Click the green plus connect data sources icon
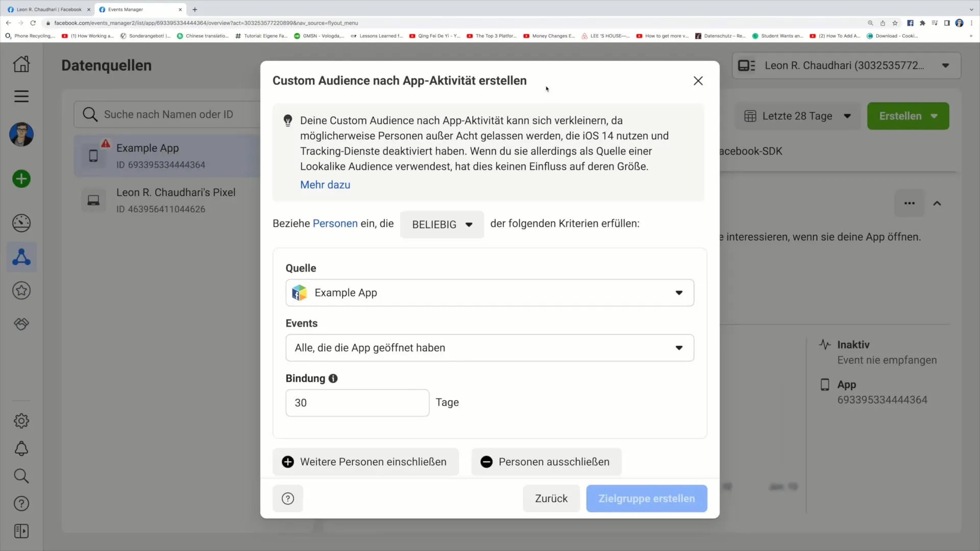Screen dimensions: 980x551 [21, 179]
